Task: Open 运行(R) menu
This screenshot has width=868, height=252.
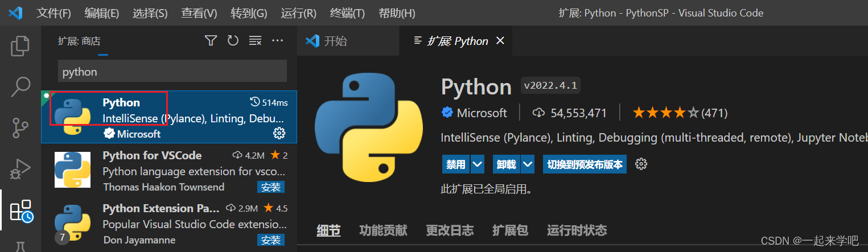Action: (299, 13)
